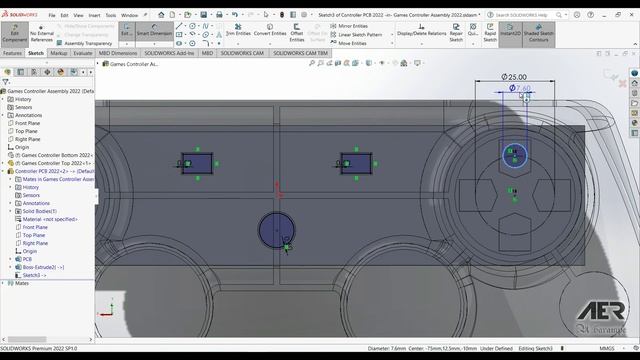This screenshot has width=640, height=360.
Task: Click the feature tree filter funnel icon
Action: 6,82
